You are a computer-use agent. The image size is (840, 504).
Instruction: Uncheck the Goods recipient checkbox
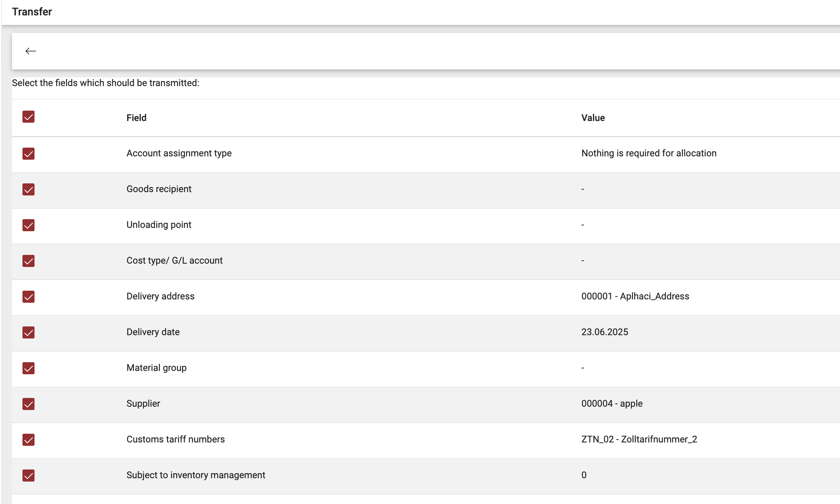28,189
